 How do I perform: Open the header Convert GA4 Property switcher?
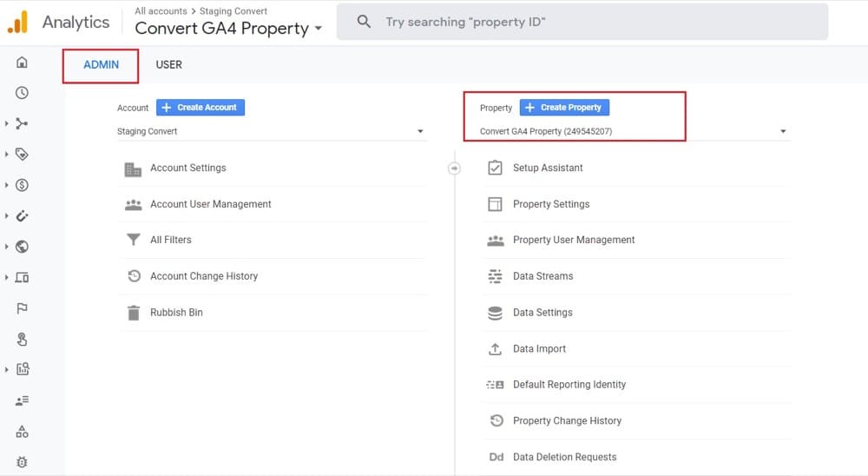[228, 28]
